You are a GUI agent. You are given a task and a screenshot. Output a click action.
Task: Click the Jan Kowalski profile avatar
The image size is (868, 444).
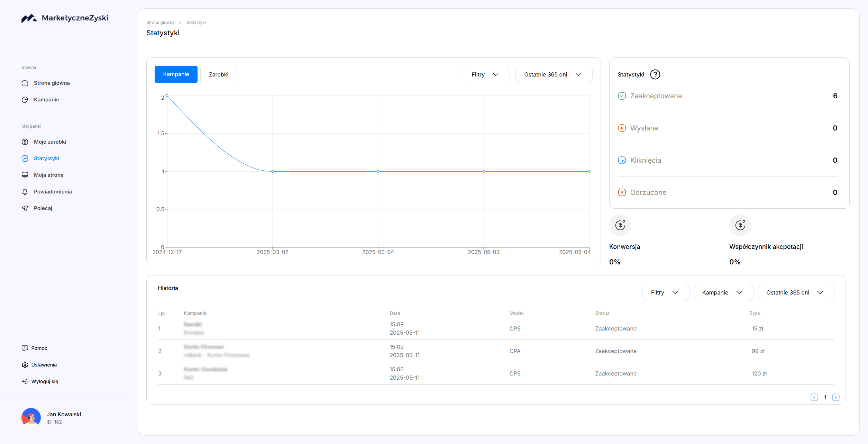click(31, 417)
